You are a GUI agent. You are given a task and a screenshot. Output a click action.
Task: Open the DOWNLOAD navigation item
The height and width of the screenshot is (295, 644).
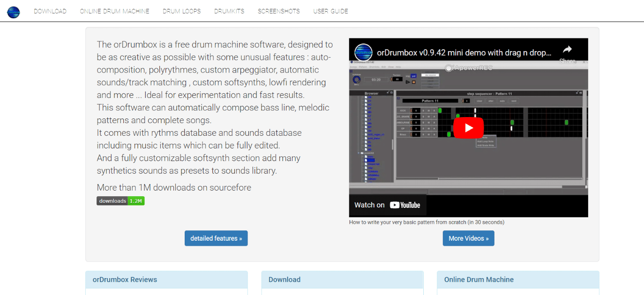[x=50, y=11]
